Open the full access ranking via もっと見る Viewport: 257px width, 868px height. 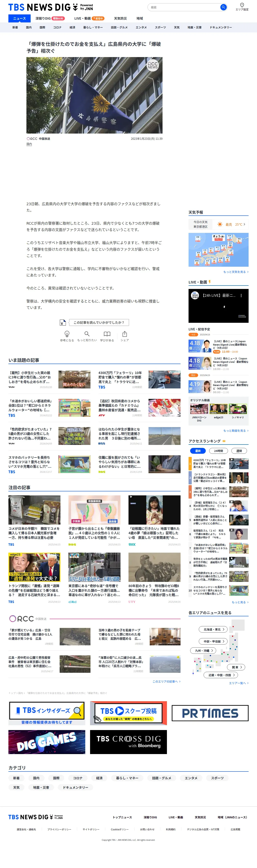coord(240,602)
